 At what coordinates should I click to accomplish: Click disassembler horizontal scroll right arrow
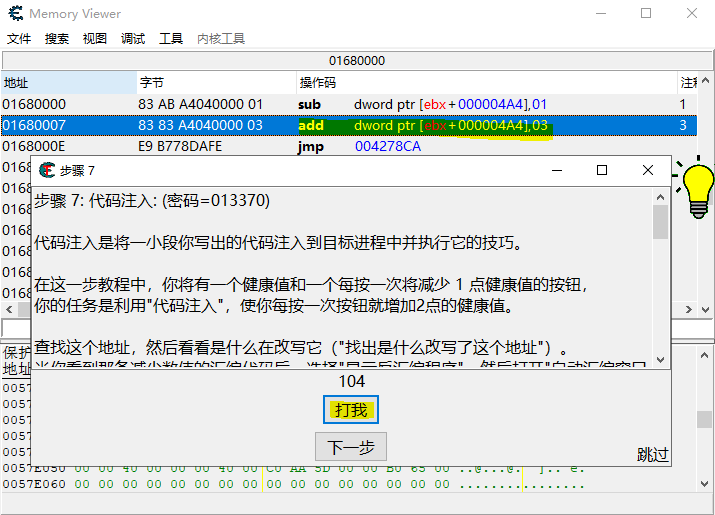(689, 309)
